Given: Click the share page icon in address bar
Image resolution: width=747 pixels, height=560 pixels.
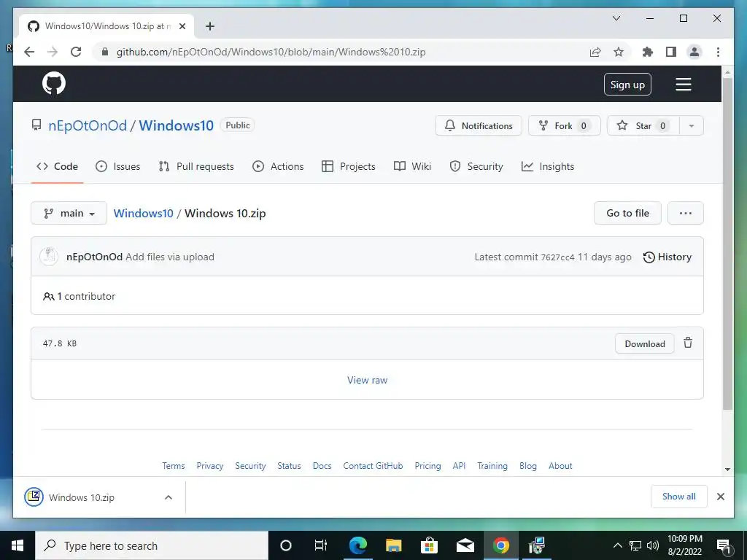Looking at the screenshot, I should click(595, 52).
